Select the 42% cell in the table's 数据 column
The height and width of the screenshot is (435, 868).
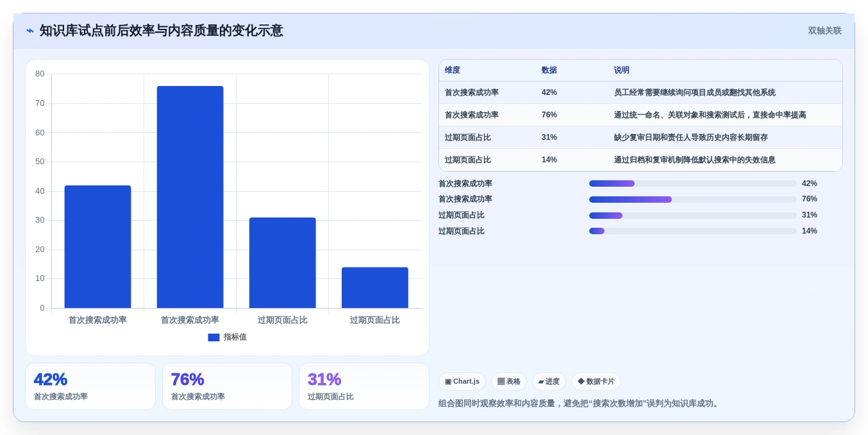click(x=549, y=92)
